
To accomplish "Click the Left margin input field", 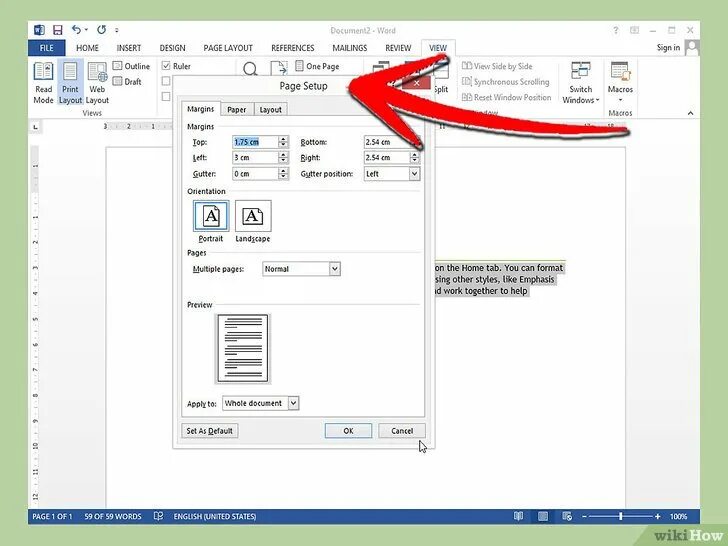I will click(x=255, y=158).
